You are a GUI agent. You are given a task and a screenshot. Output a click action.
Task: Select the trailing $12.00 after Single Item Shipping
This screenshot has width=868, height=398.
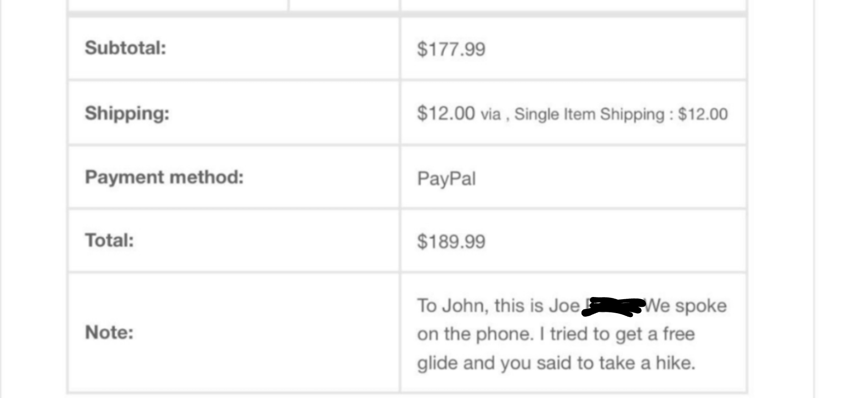(x=703, y=115)
